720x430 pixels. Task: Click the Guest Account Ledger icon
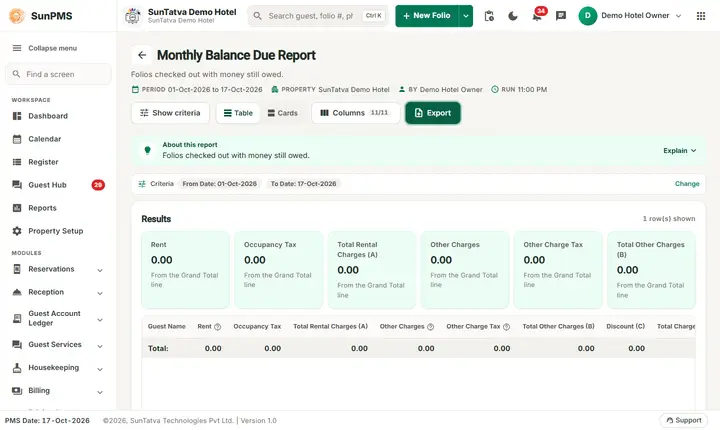(17, 318)
